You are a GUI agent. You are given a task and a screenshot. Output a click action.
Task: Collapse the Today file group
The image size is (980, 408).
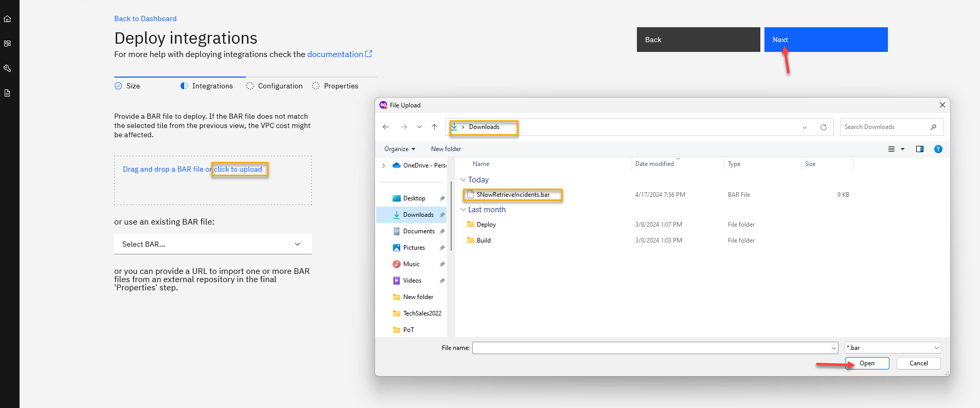coord(463,180)
